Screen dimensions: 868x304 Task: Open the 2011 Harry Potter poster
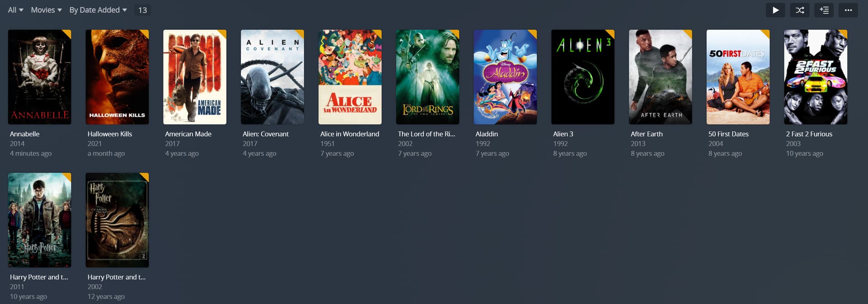coord(39,220)
